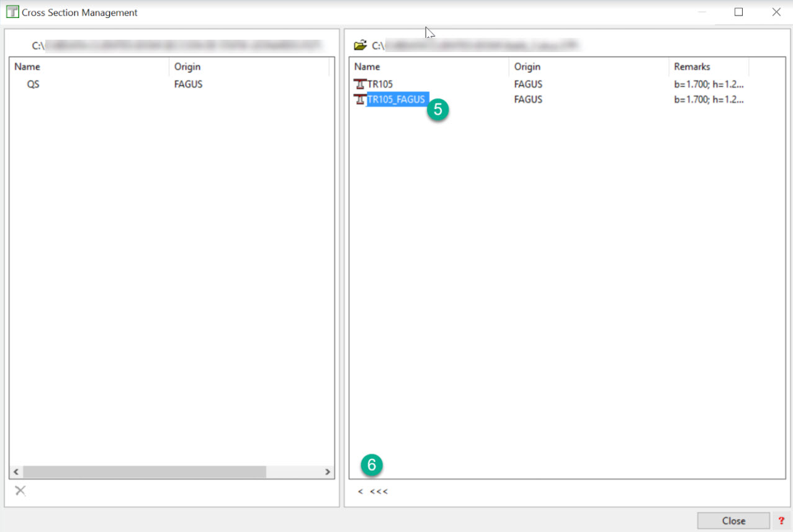Image resolution: width=793 pixels, height=532 pixels.
Task: Maximize the Cross Section Management window
Action: point(738,12)
